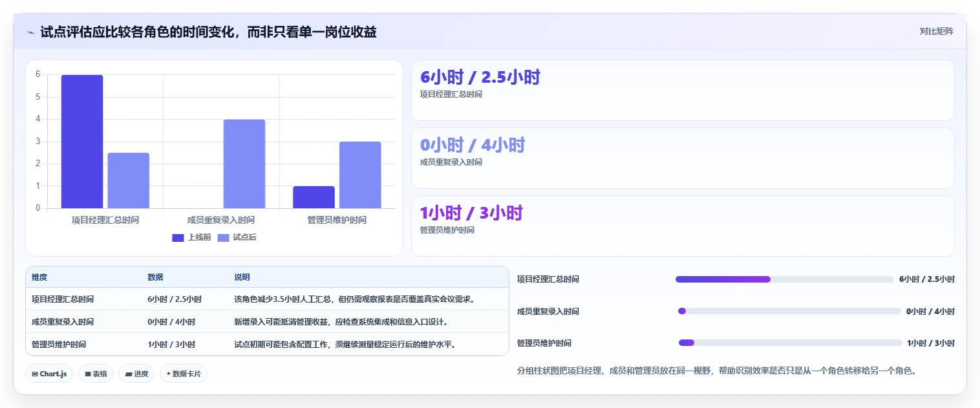The image size is (980, 408).
Task: Click the 成员重复录入时间 progress row label
Action: 548,311
